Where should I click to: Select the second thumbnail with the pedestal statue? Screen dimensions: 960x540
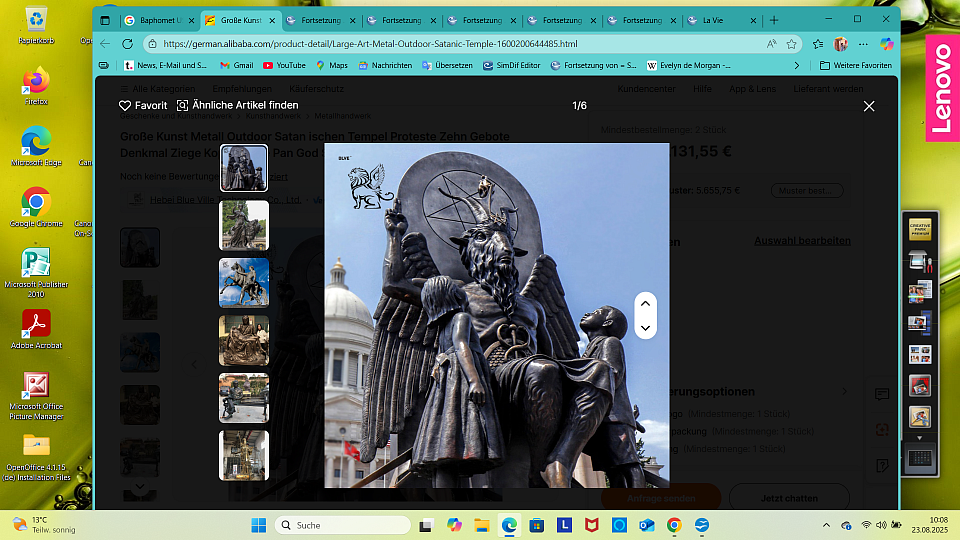244,225
